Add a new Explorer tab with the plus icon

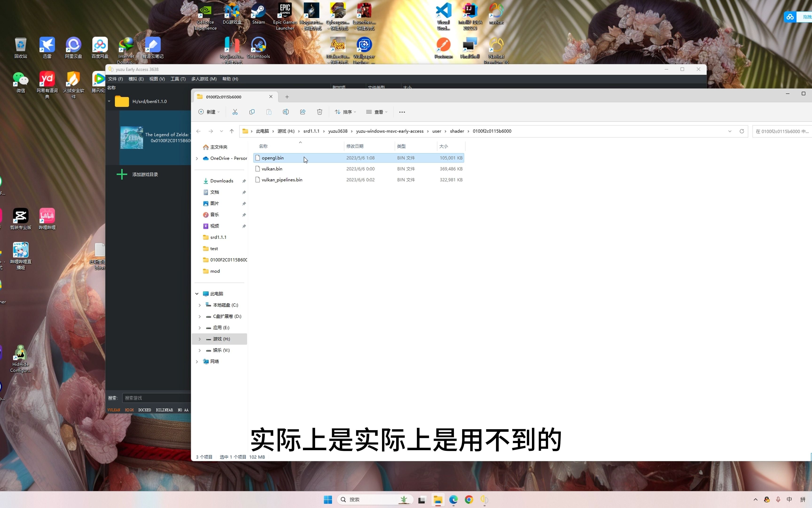(287, 97)
